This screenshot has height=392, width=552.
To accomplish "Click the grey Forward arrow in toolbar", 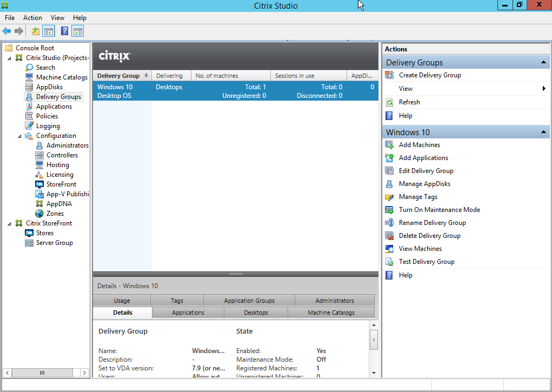I will point(19,31).
